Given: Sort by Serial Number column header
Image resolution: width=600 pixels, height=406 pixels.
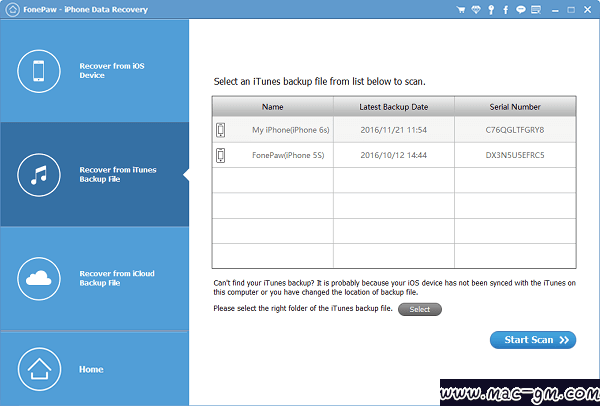Looking at the screenshot, I should click(515, 107).
